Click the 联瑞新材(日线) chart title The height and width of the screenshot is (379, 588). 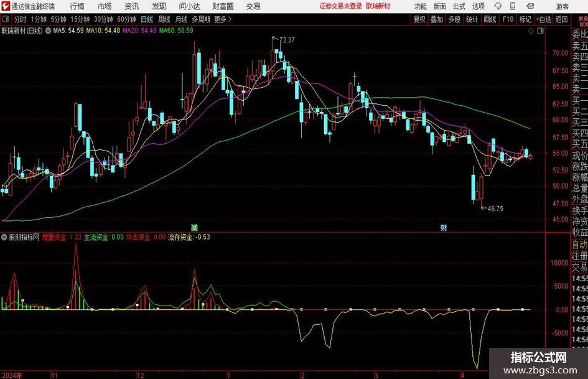pos(22,30)
